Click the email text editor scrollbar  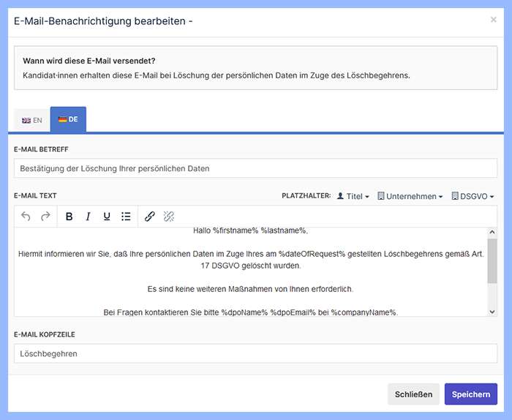492,260
